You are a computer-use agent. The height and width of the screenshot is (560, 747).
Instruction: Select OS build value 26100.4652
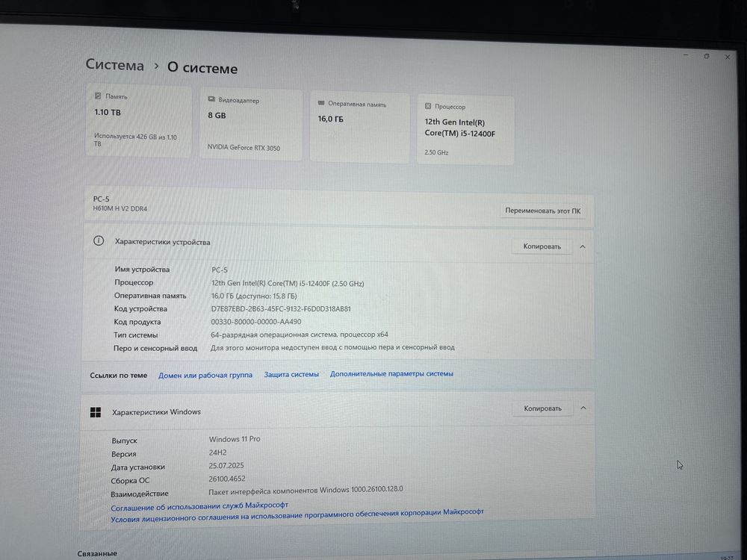click(x=227, y=479)
